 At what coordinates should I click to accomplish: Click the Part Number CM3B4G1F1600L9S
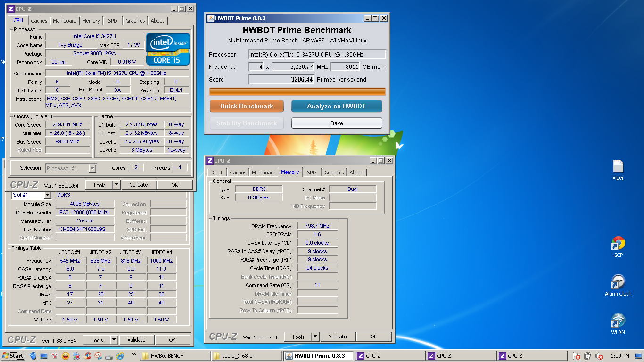(x=85, y=229)
